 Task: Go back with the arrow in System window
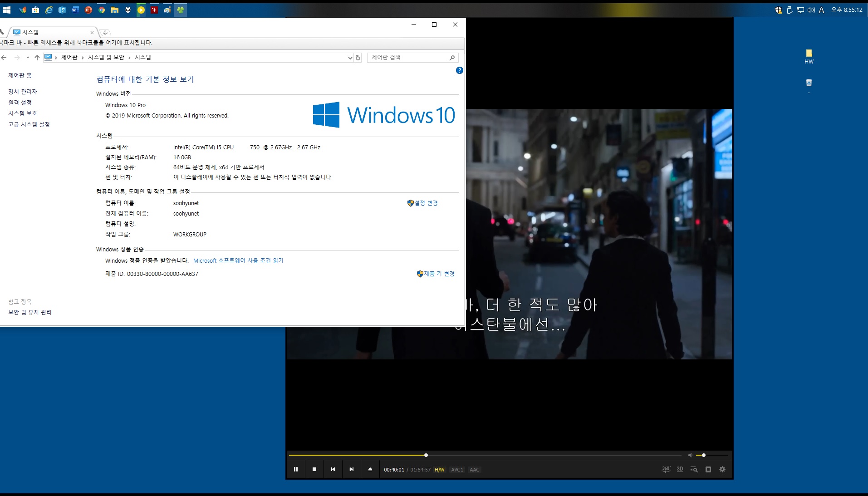(x=4, y=58)
